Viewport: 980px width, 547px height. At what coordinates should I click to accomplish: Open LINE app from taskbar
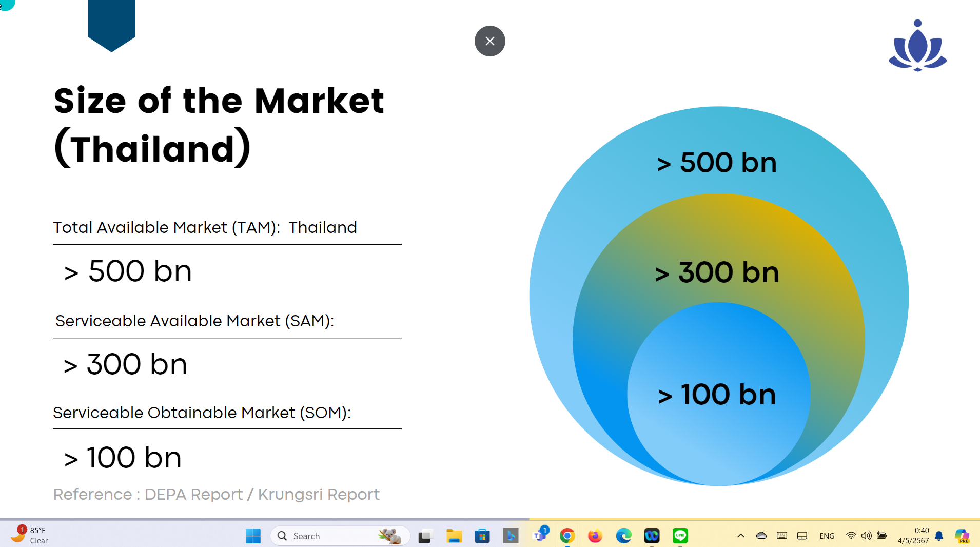(x=680, y=536)
